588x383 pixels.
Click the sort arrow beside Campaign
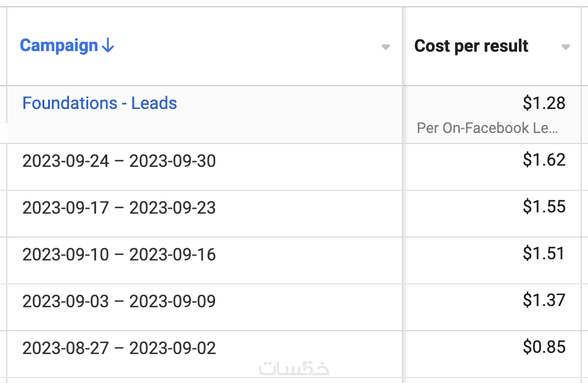tap(108, 46)
